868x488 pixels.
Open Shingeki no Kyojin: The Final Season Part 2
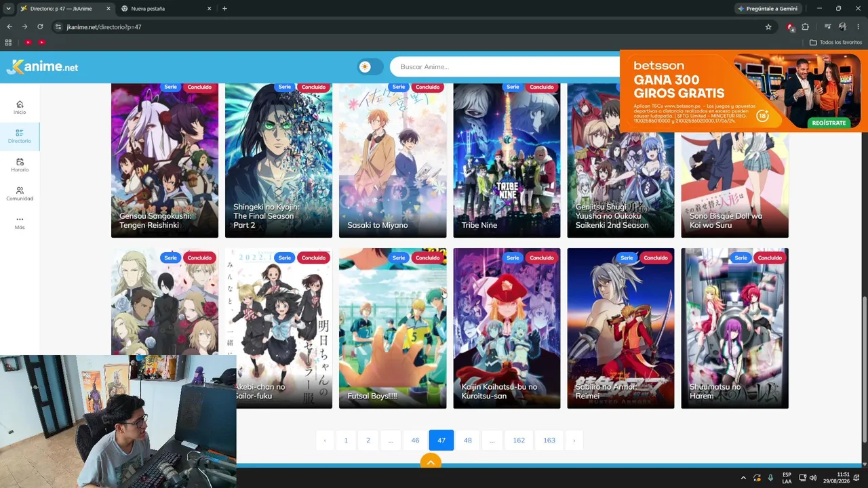point(279,160)
